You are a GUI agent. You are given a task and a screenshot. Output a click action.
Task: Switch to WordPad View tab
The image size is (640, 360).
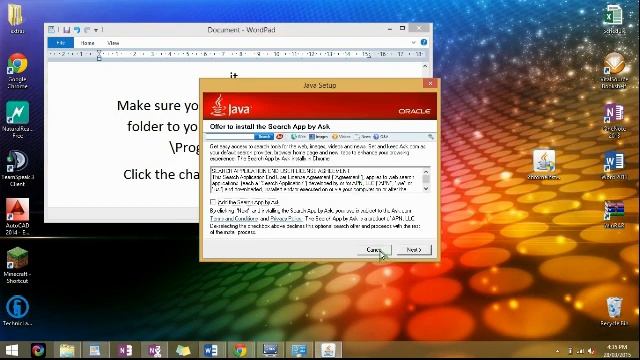coord(113,42)
